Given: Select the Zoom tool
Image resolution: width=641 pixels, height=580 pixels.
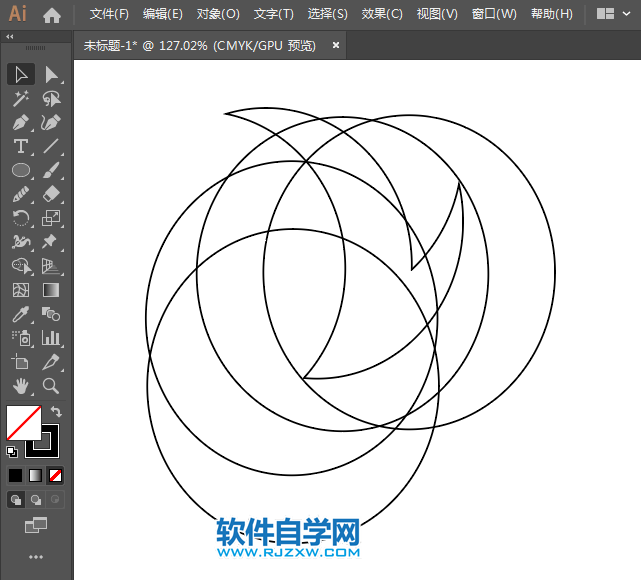Looking at the screenshot, I should [x=51, y=386].
